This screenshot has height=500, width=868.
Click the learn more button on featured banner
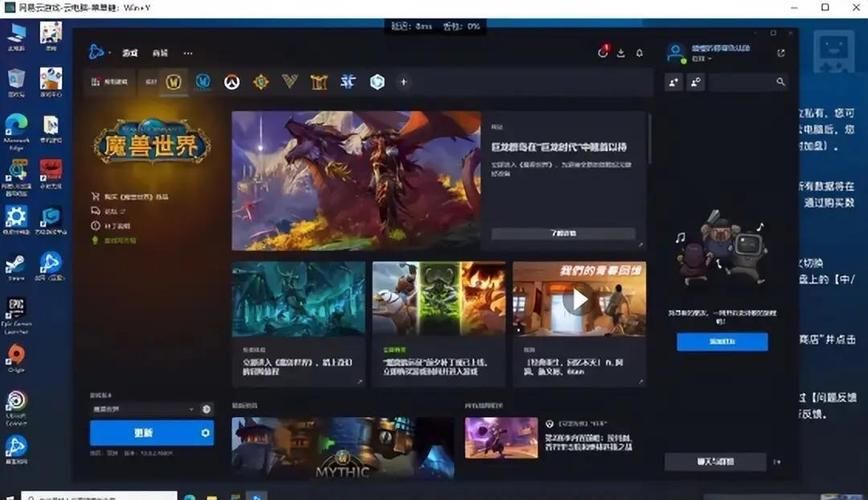point(564,233)
